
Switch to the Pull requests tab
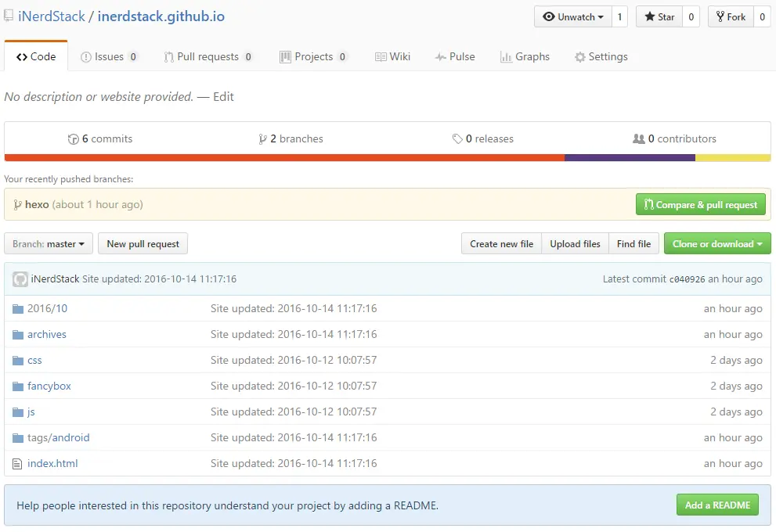tap(208, 57)
